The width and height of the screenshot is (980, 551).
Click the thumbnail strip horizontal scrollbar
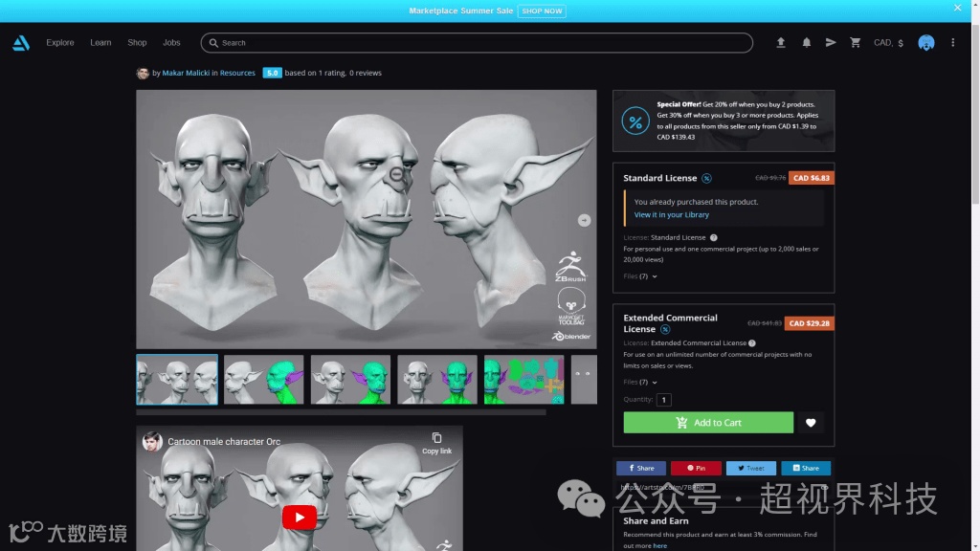[x=341, y=412]
